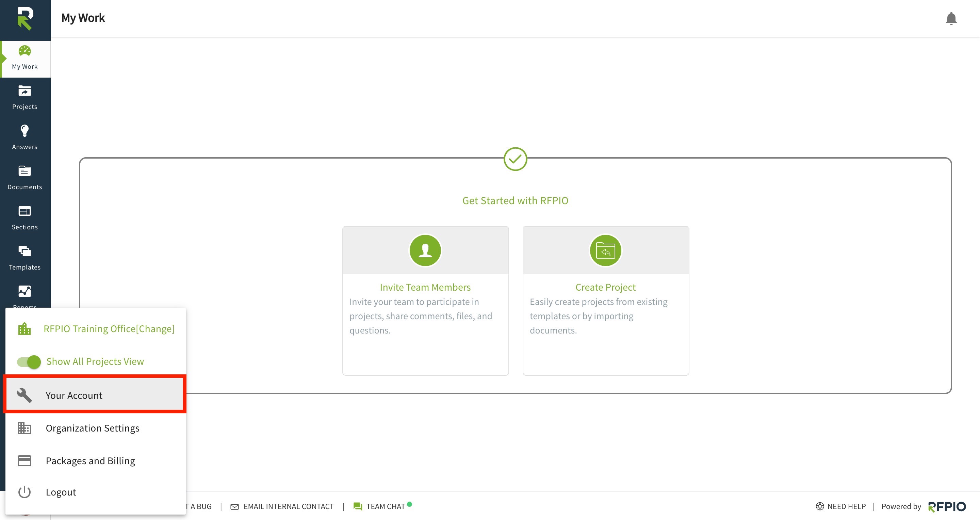
Task: Click the Get Started with RFPIO heading
Action: [515, 200]
